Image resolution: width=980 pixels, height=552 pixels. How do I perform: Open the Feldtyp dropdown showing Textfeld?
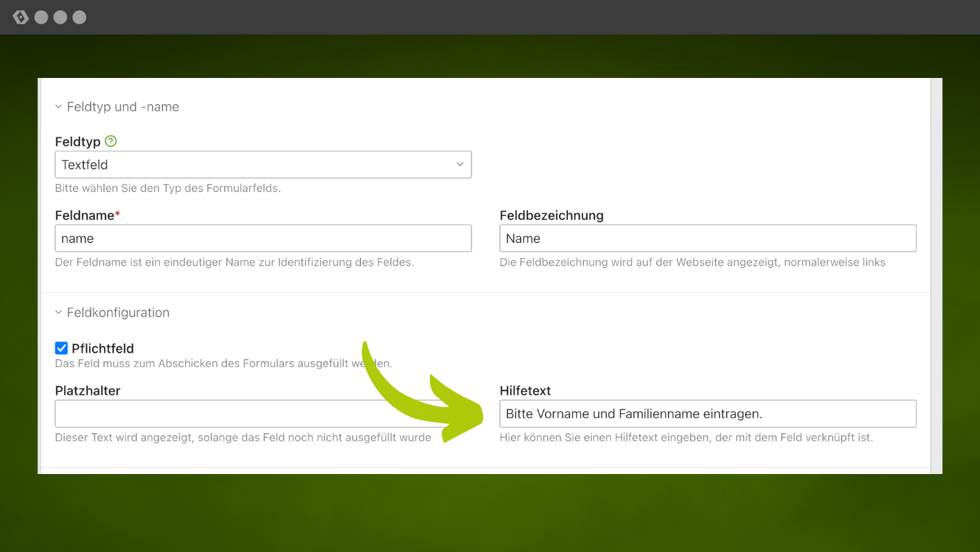coord(263,165)
